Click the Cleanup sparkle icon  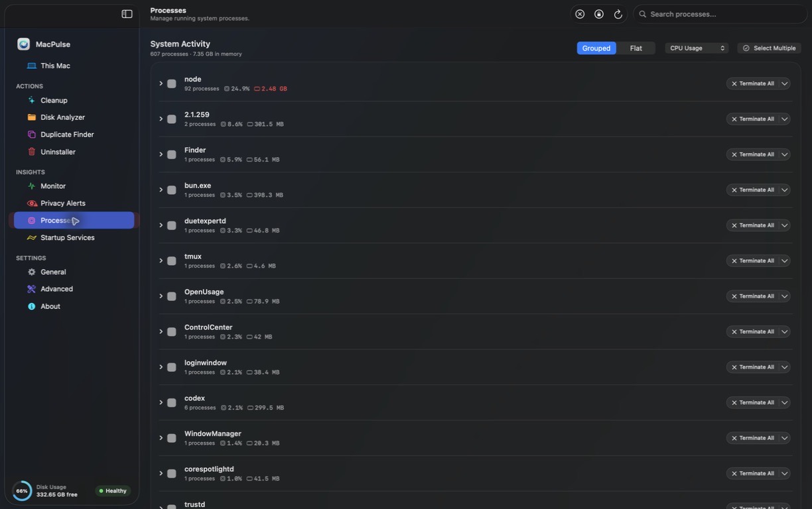[x=31, y=100]
